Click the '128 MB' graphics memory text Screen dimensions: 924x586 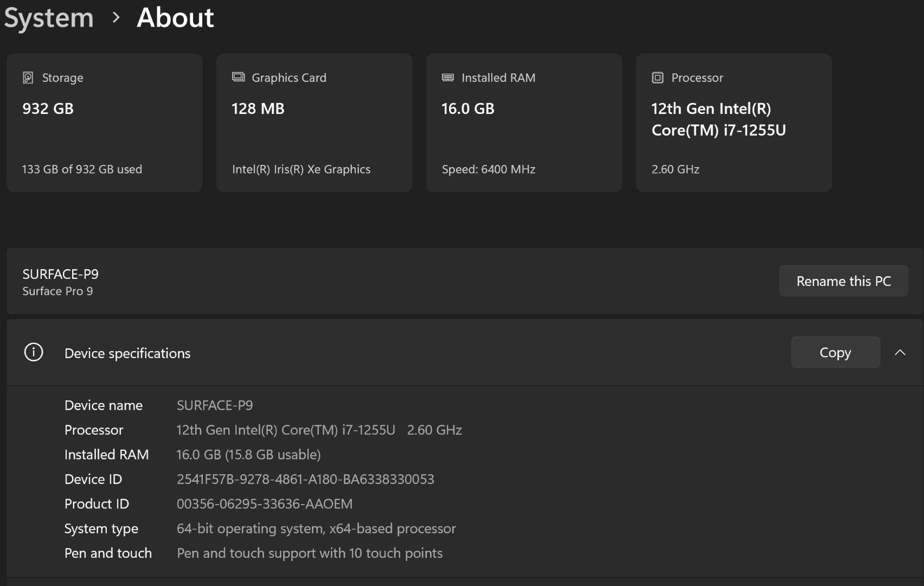click(x=258, y=109)
